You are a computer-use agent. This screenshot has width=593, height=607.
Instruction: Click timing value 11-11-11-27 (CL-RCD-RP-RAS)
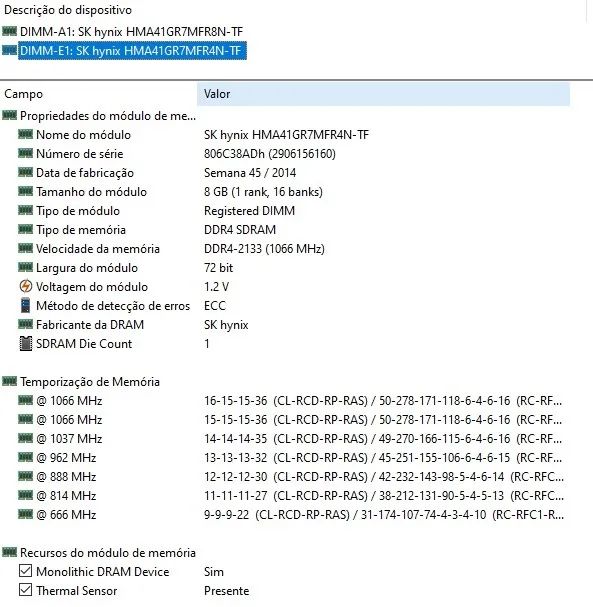(286, 496)
